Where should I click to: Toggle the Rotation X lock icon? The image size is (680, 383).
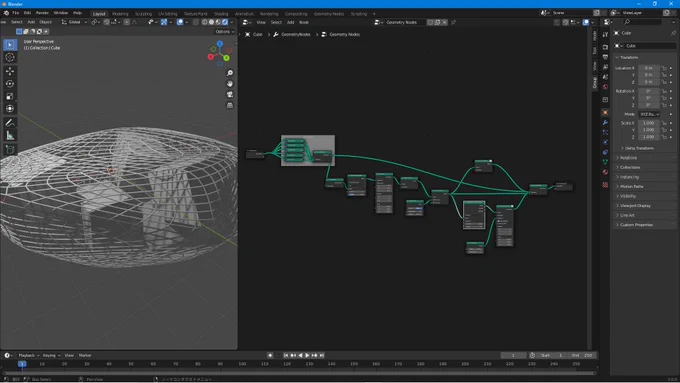(664, 91)
